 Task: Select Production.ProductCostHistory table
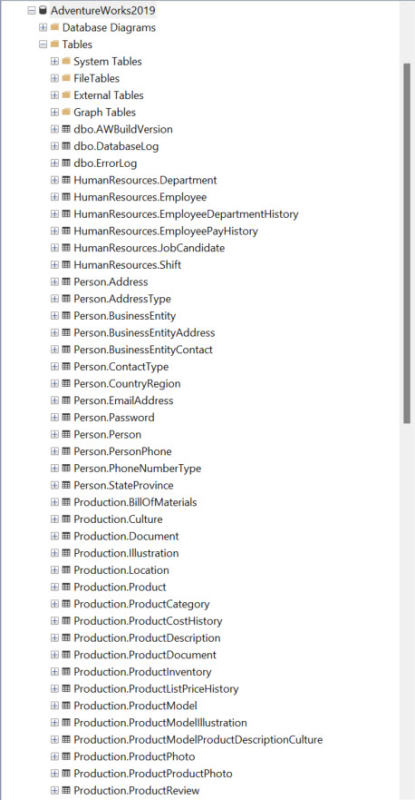coord(148,620)
